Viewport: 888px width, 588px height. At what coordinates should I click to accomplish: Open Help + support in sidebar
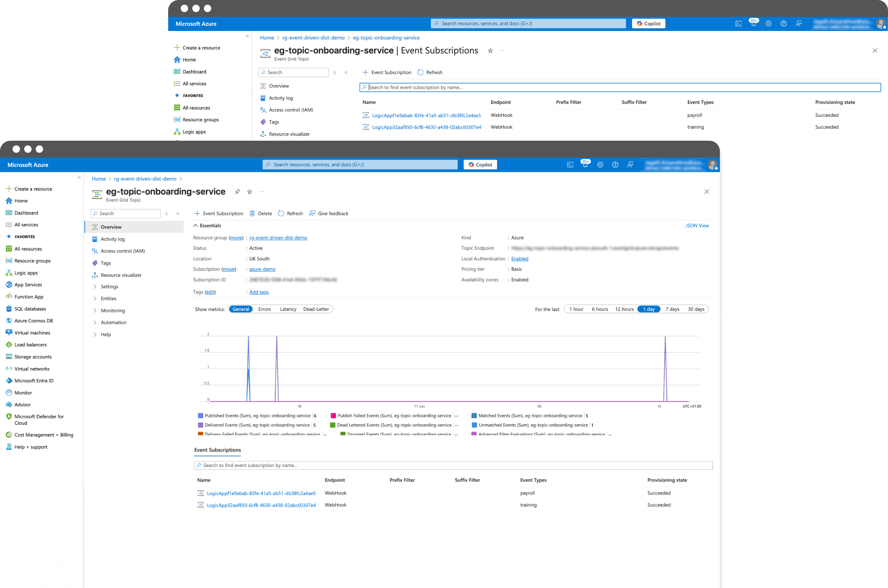coord(30,447)
